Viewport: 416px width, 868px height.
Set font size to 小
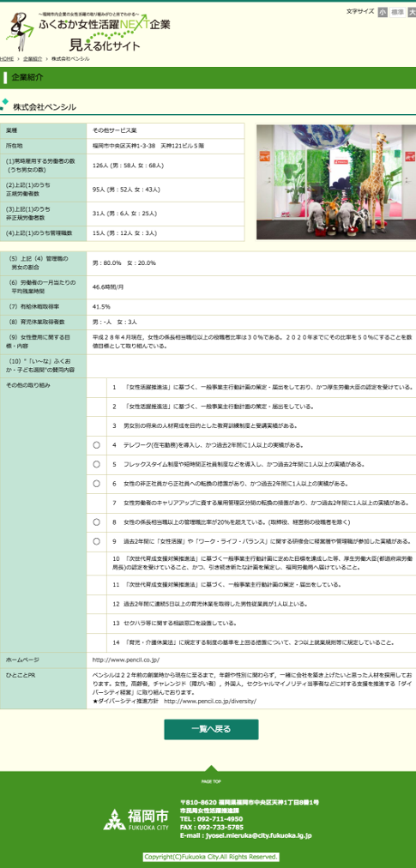tap(383, 12)
